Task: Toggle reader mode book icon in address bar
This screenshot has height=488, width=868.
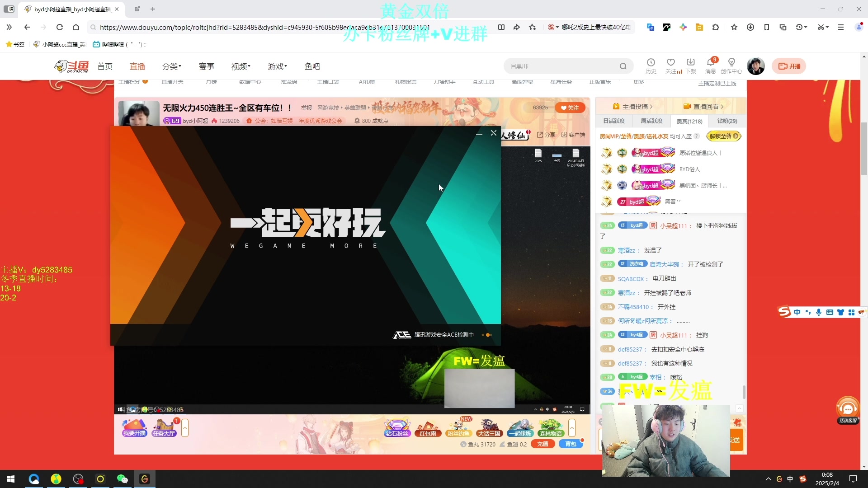Action: [x=501, y=27]
